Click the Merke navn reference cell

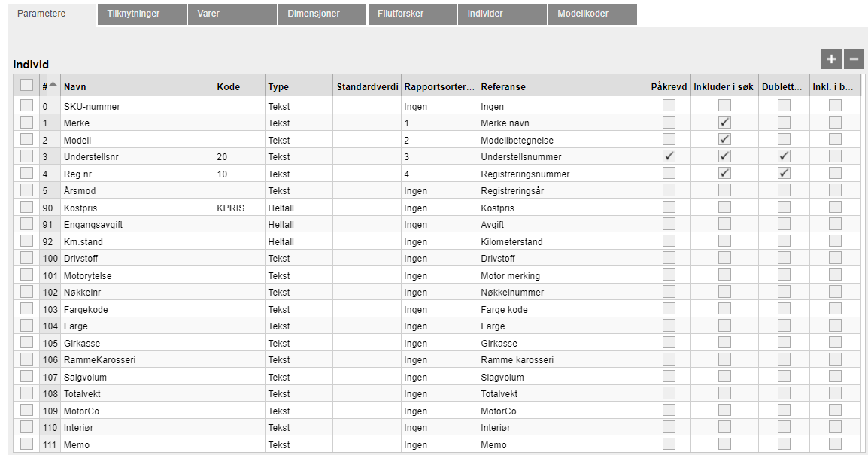pyautogui.click(x=563, y=123)
